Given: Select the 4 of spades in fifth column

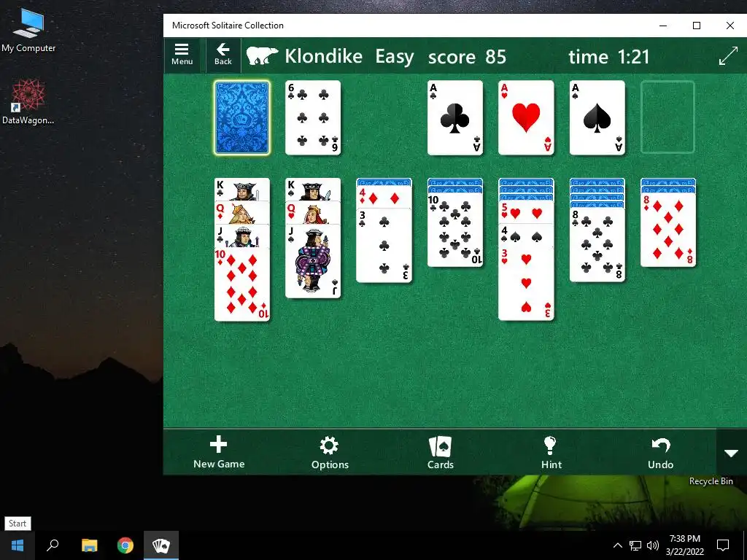Looking at the screenshot, I should coord(526,236).
